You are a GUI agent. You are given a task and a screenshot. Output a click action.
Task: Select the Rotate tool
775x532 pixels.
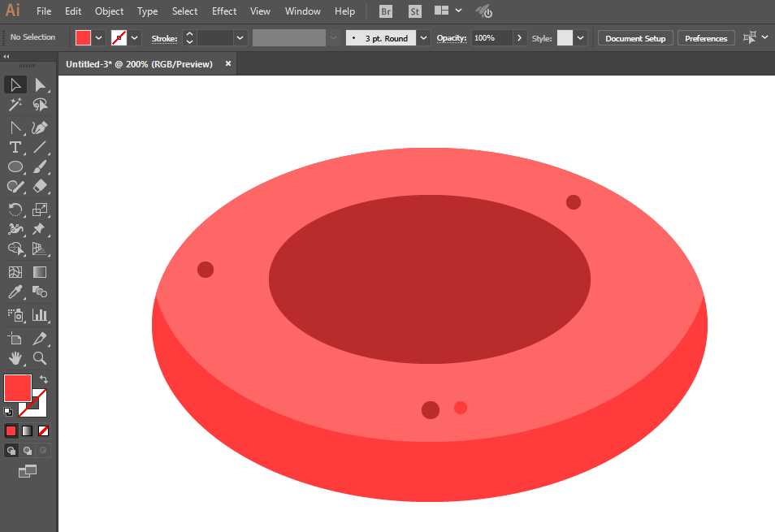pos(15,209)
